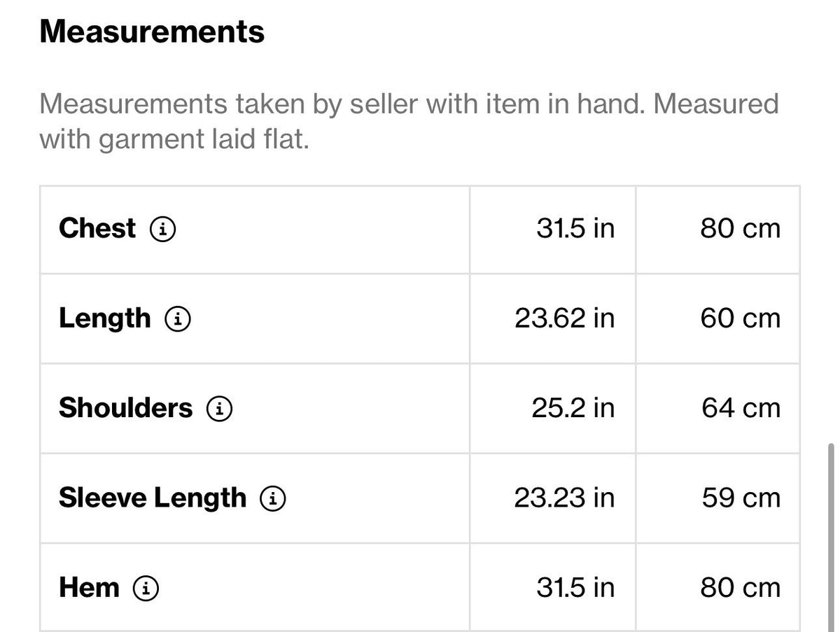Click the page scrollbar thumb
Image resolution: width=840 pixels, height=632 pixels.
pos(830,537)
